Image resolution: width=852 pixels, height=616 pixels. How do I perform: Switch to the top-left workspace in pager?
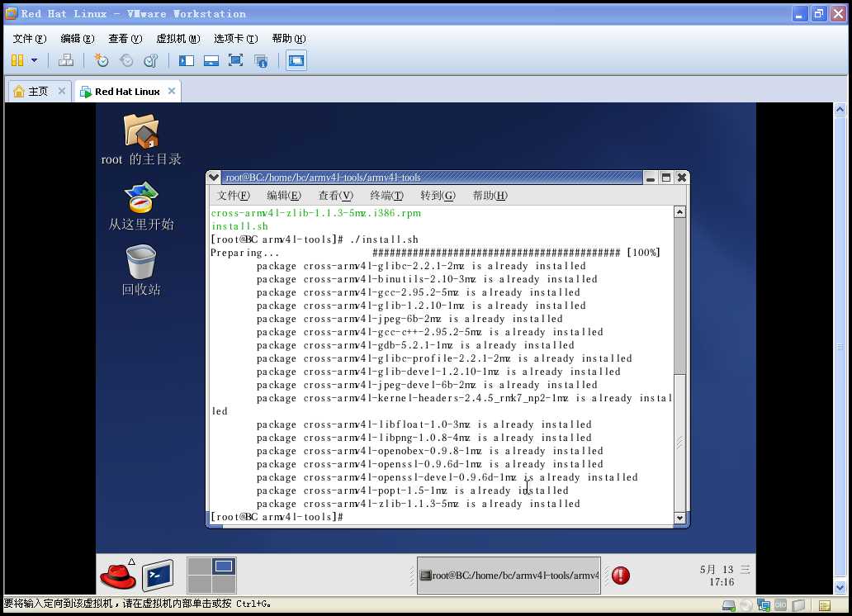pos(200,566)
